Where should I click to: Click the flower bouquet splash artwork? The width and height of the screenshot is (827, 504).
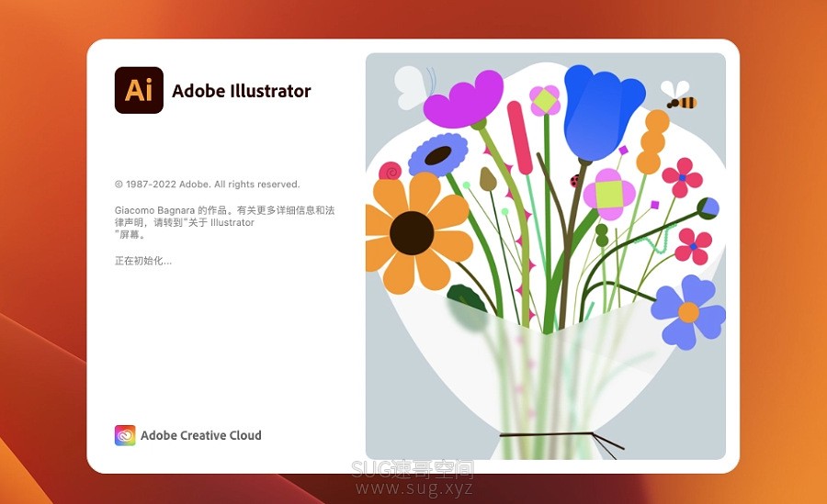click(545, 256)
